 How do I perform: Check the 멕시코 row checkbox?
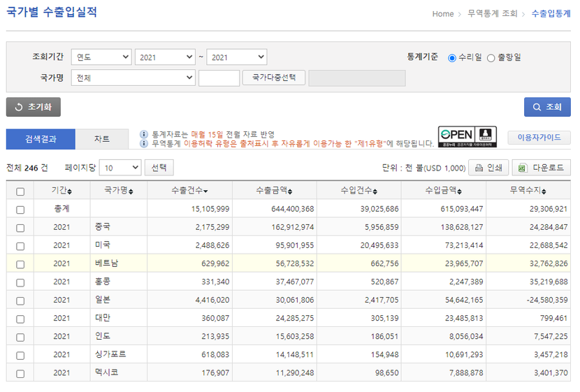(20, 374)
